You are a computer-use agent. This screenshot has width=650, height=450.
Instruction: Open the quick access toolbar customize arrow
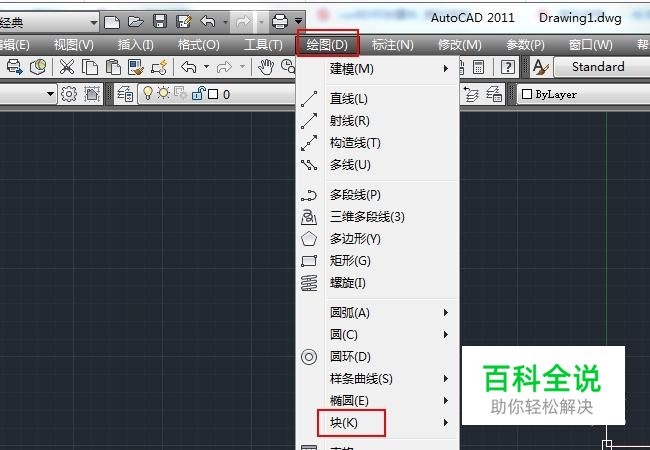(x=298, y=21)
